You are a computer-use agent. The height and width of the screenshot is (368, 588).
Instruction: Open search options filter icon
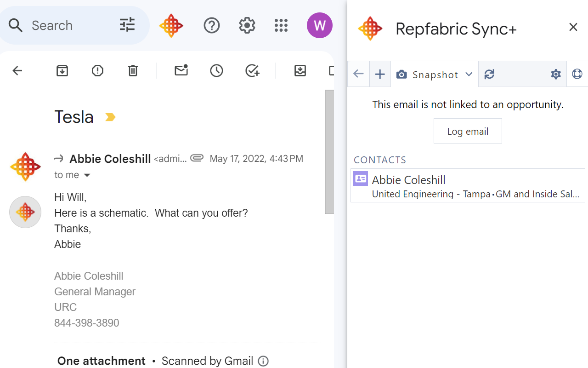[x=127, y=25]
